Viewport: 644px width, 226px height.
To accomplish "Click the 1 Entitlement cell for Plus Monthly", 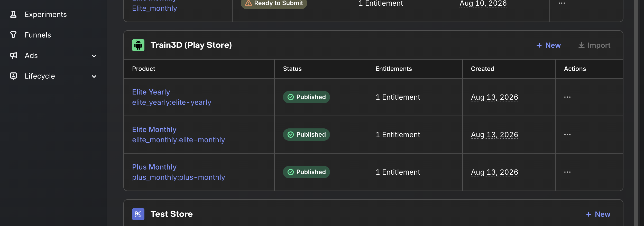I will click(398, 172).
